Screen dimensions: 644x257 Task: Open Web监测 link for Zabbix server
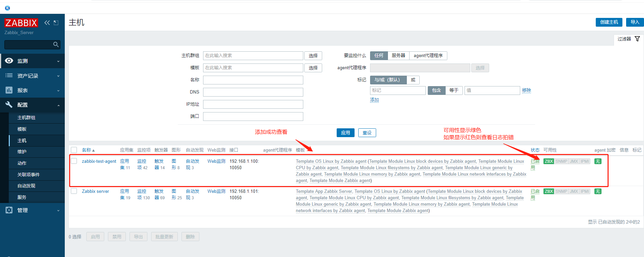tap(216, 191)
